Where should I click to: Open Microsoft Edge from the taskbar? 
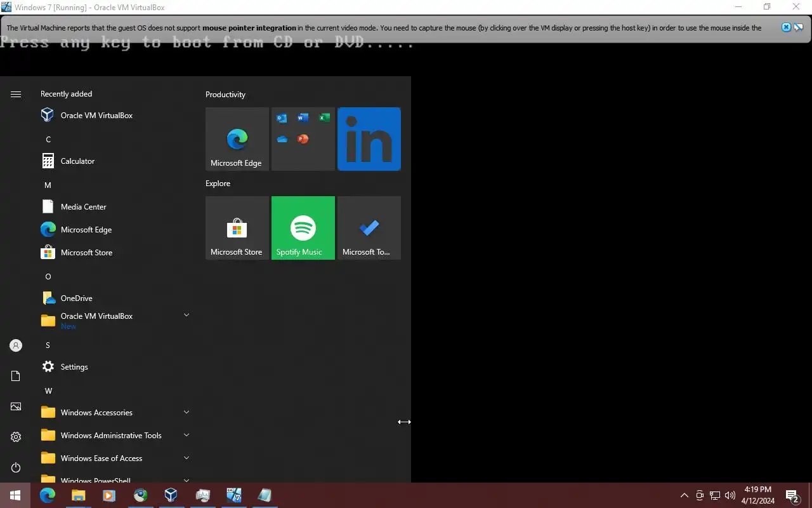pos(48,495)
